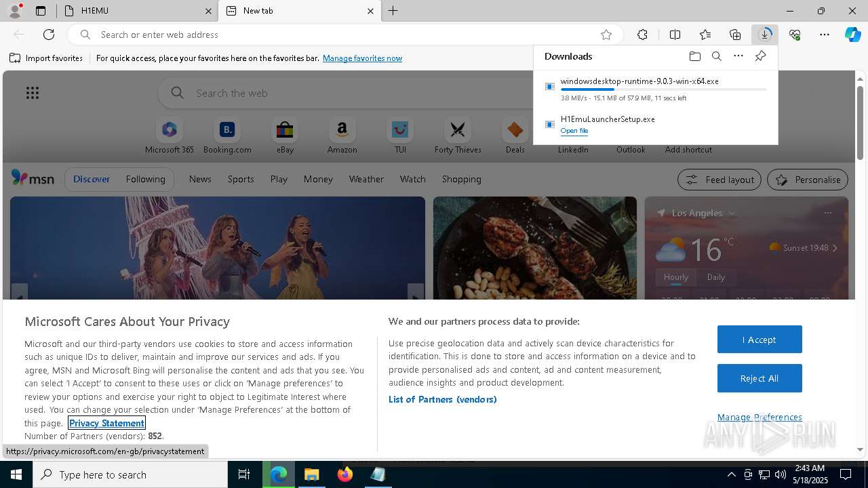Image resolution: width=868 pixels, height=488 pixels.
Task: Open eBay shortcut tile
Action: pyautogui.click(x=285, y=136)
